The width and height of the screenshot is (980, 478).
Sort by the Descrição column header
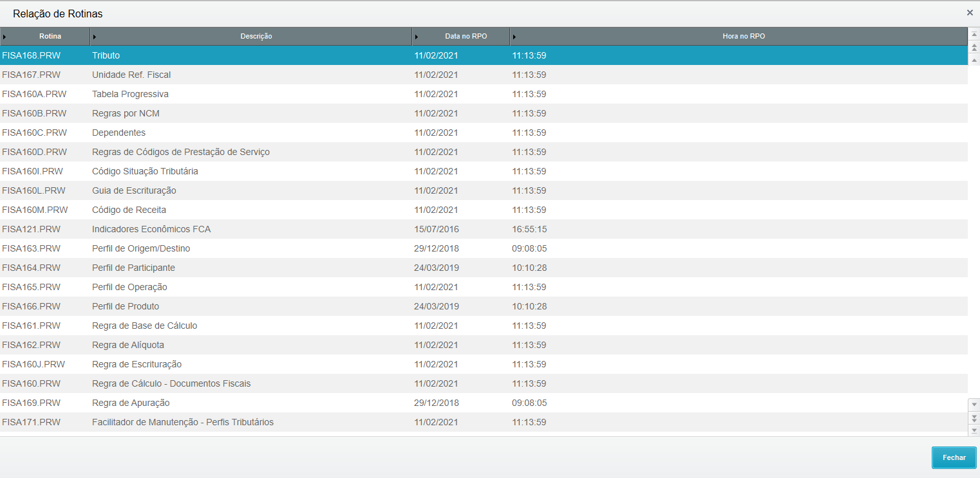tap(256, 37)
